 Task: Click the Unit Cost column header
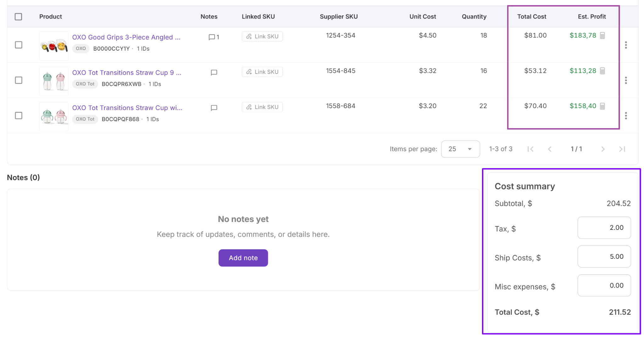[x=423, y=17]
